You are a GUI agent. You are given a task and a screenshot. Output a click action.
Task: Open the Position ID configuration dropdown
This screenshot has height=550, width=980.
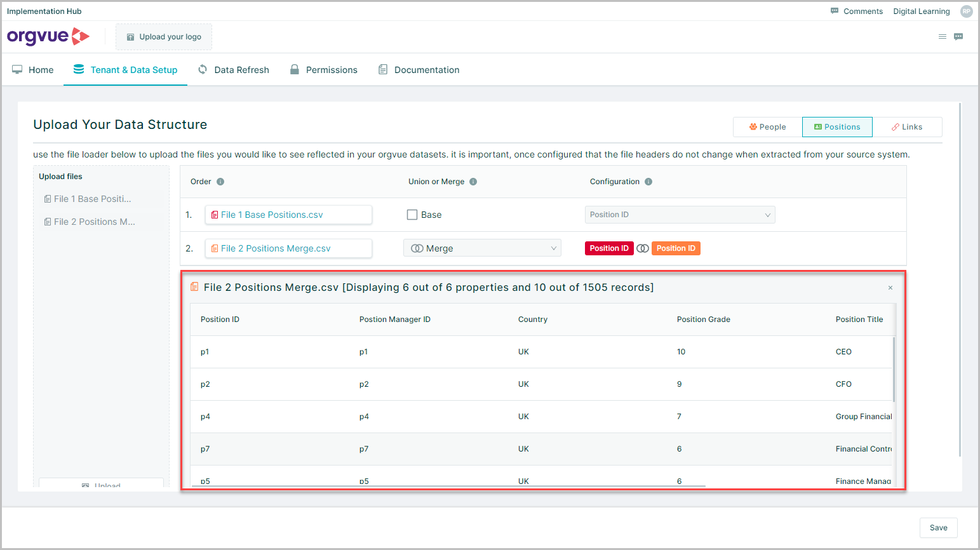click(x=680, y=215)
